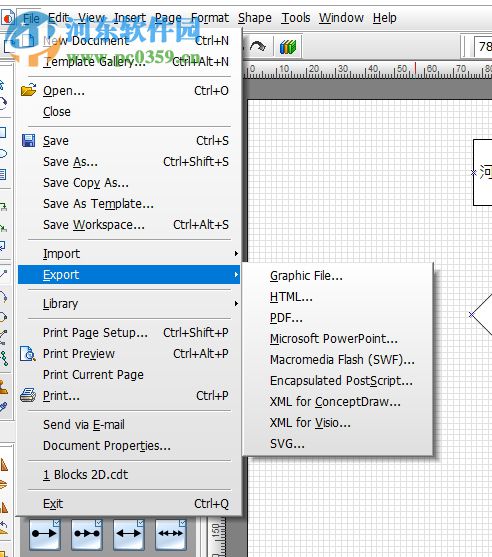Image resolution: width=492 pixels, height=557 pixels.
Task: Click the Print Preview icon
Action: pos(28,354)
